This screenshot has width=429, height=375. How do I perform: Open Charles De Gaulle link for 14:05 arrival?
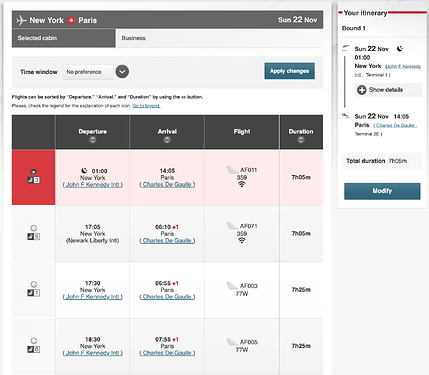[167, 185]
